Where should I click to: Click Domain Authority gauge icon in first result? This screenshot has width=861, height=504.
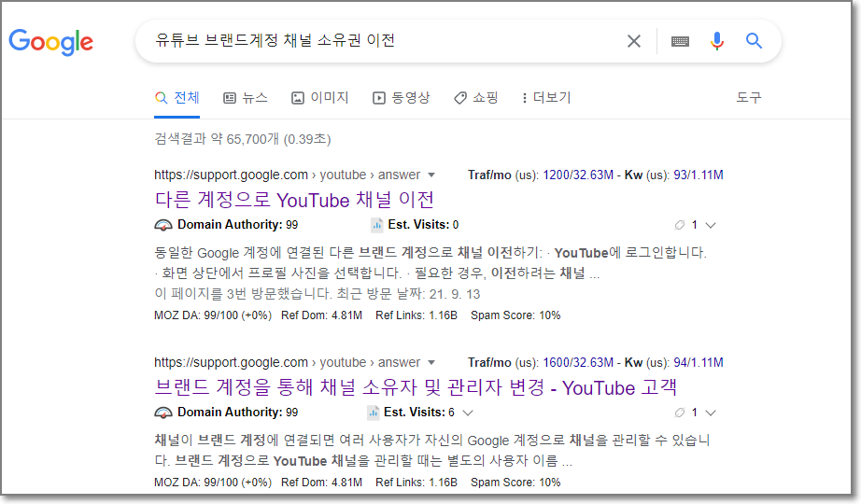(x=163, y=225)
